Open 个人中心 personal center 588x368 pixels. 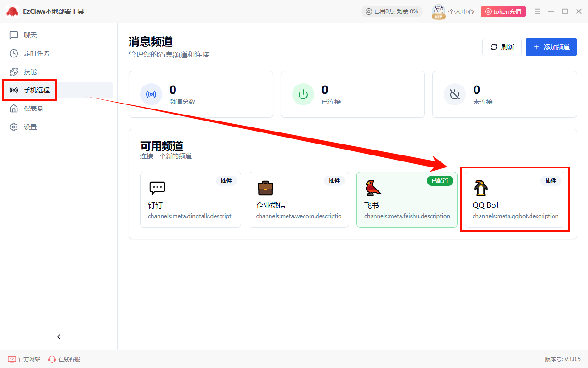point(461,11)
